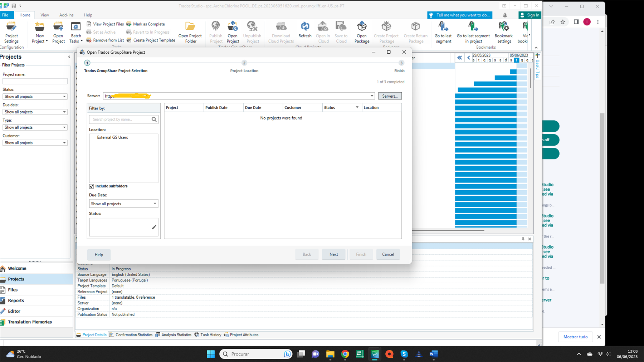
Task: Click the notifications bell icon
Action: pos(505,15)
